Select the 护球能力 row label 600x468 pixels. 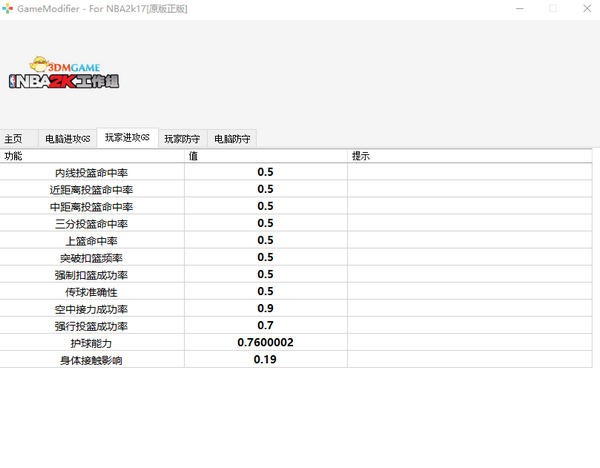[x=91, y=343]
